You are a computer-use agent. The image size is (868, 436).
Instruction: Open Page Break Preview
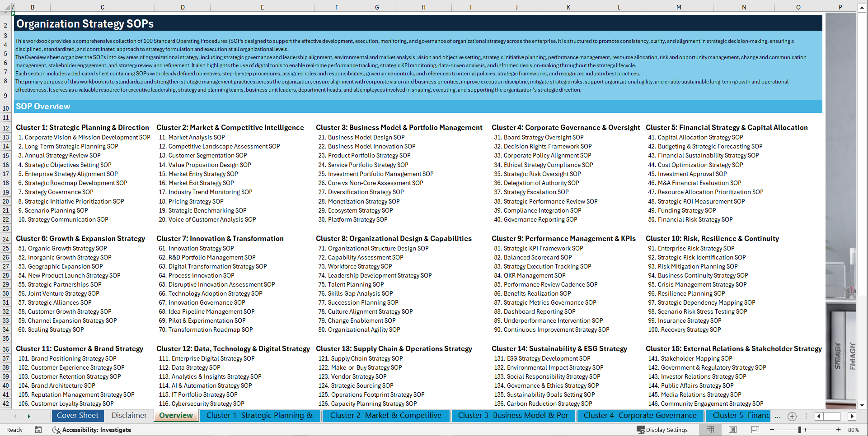754,430
